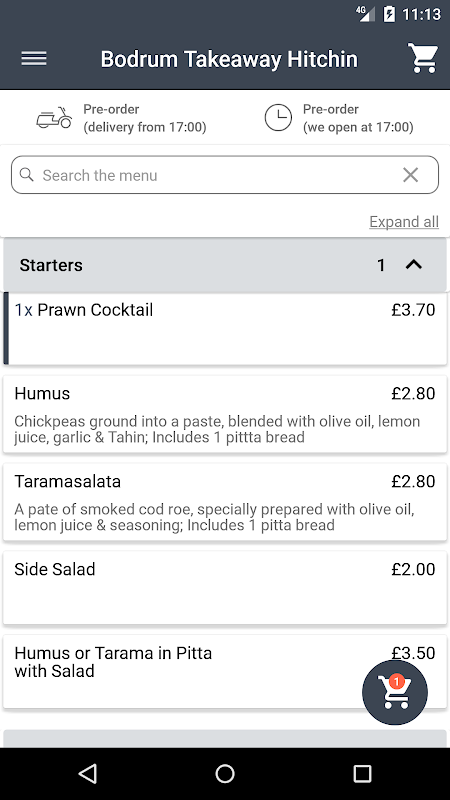450x800 pixels.
Task: Open the Android recent apps square
Action: tap(362, 774)
